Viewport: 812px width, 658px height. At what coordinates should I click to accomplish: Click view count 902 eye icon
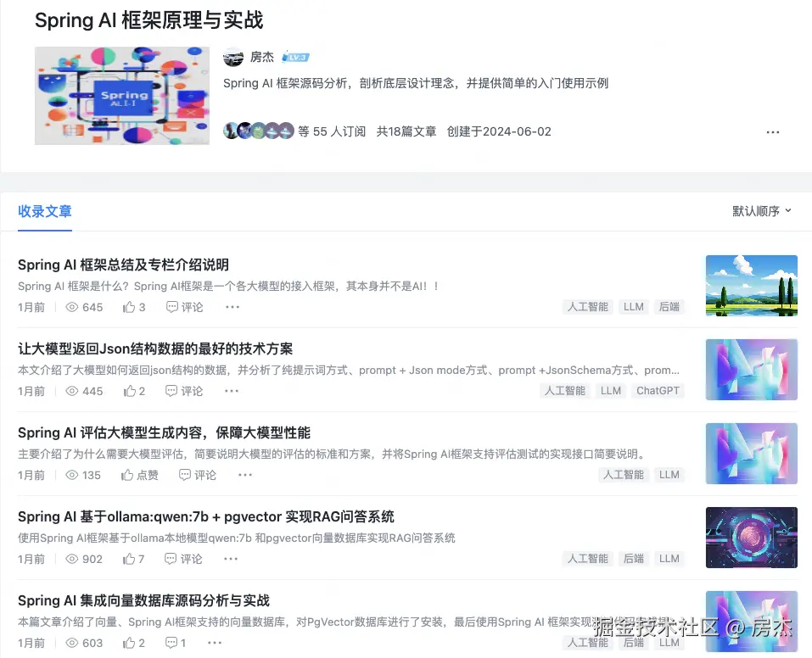point(72,559)
